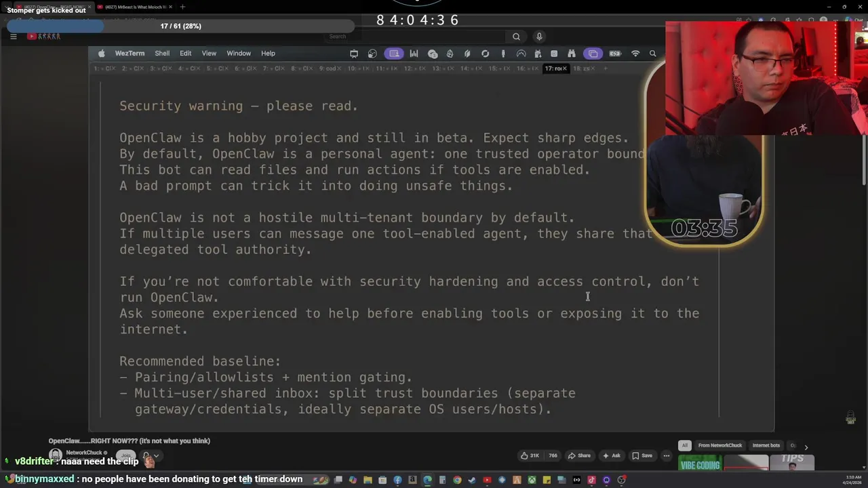This screenshot has height=488, width=868.
Task: Open the Edit menu
Action: [185, 54]
